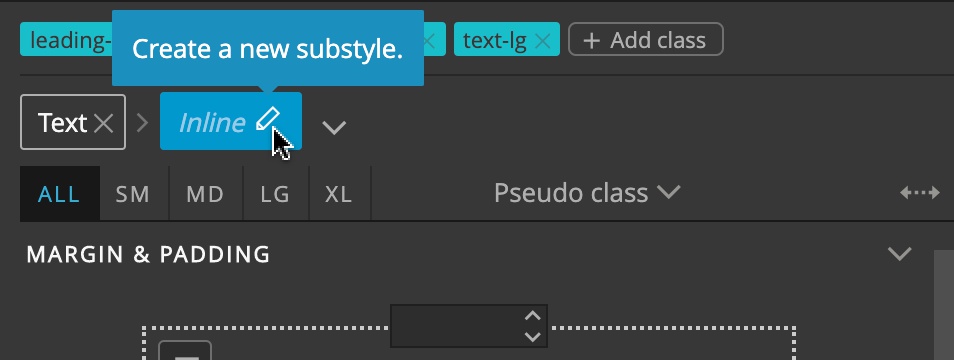Click the pencil icon to create new substyle
This screenshot has width=954, height=360.
[x=267, y=120]
